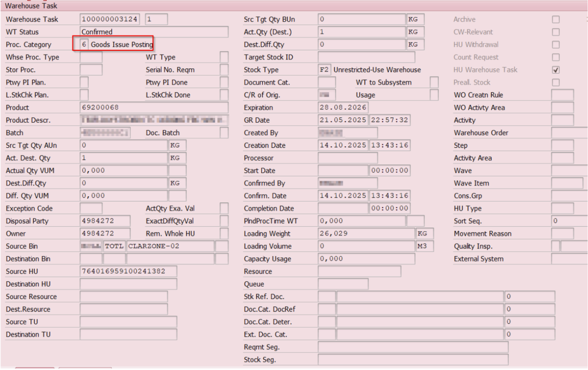Viewport: 588px width, 370px height.
Task: Click the Disposal Party field
Action: tap(104, 221)
